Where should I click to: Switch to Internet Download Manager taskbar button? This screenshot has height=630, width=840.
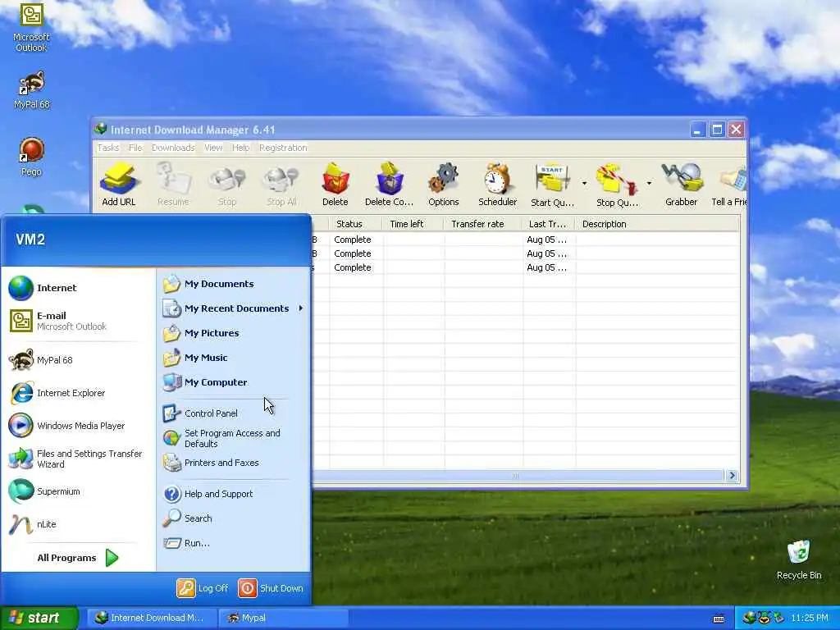tap(152, 618)
